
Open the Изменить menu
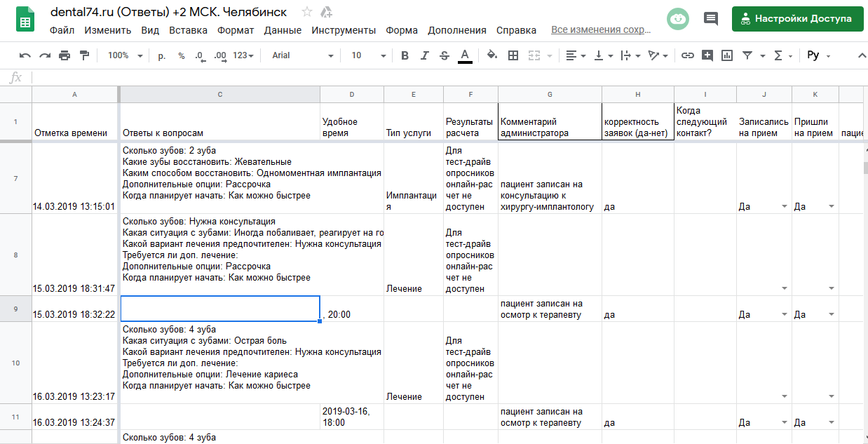click(108, 30)
